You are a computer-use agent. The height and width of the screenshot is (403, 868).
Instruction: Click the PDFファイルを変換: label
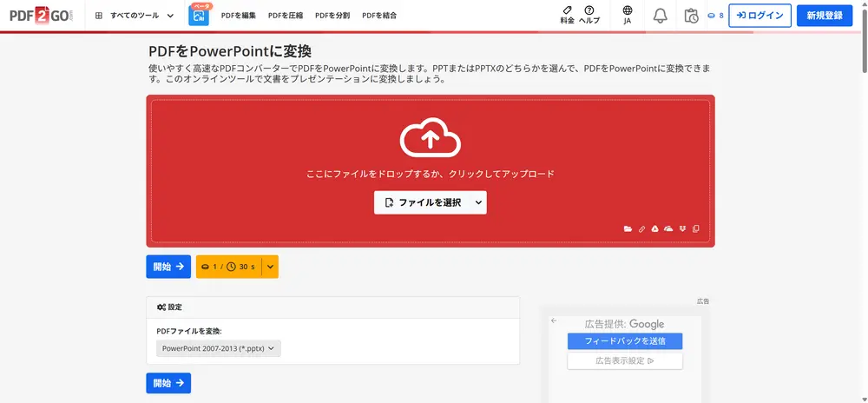[189, 331]
